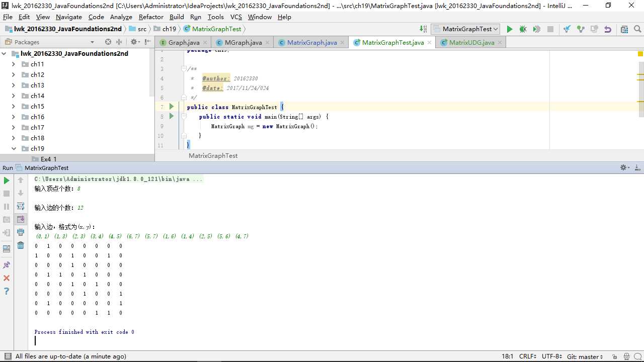Click the Make Project build icon
This screenshot has width=644, height=362.
423,29
